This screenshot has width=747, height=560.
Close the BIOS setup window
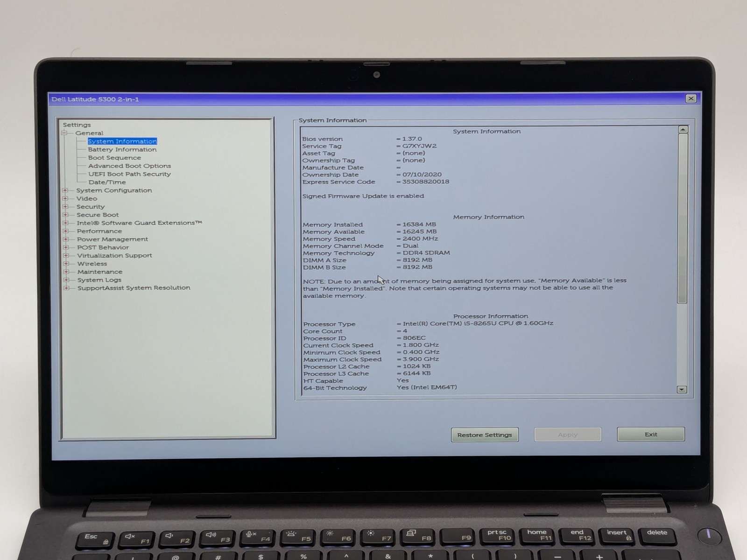click(691, 98)
